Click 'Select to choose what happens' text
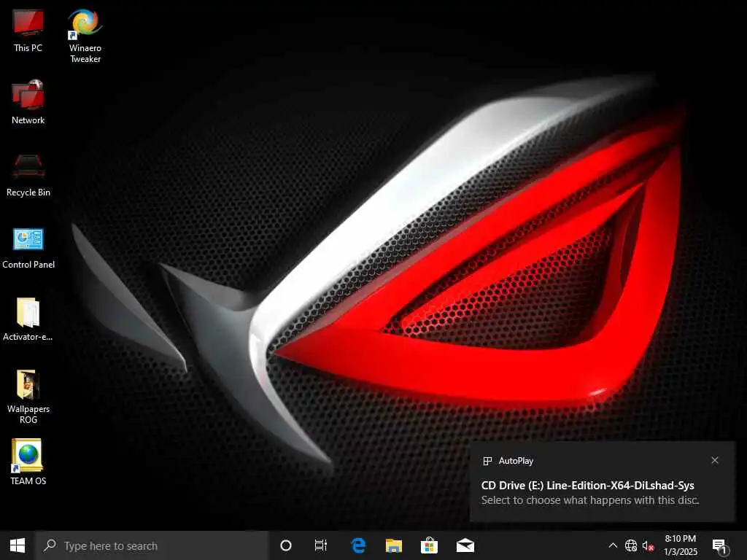The width and height of the screenshot is (747, 560). (590, 500)
